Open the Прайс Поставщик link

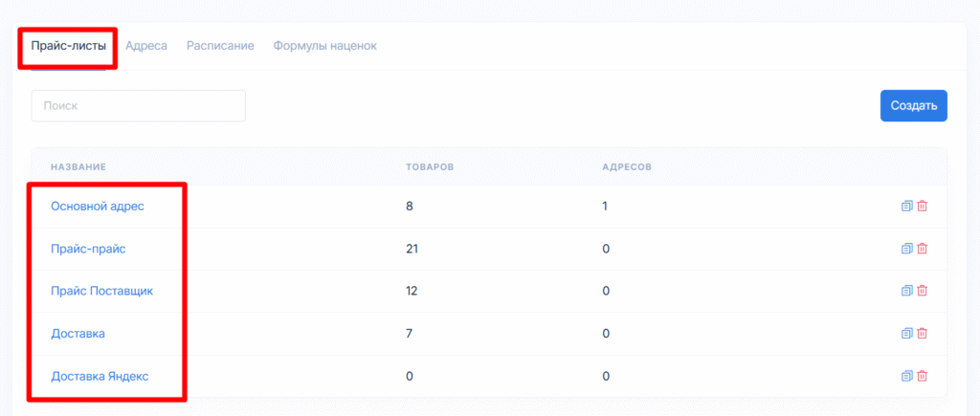click(x=101, y=291)
